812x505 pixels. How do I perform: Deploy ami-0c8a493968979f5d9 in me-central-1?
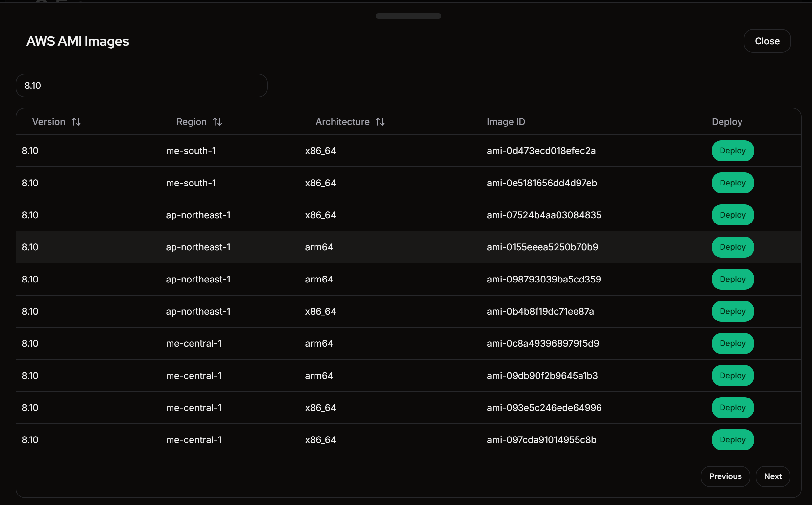pos(732,343)
